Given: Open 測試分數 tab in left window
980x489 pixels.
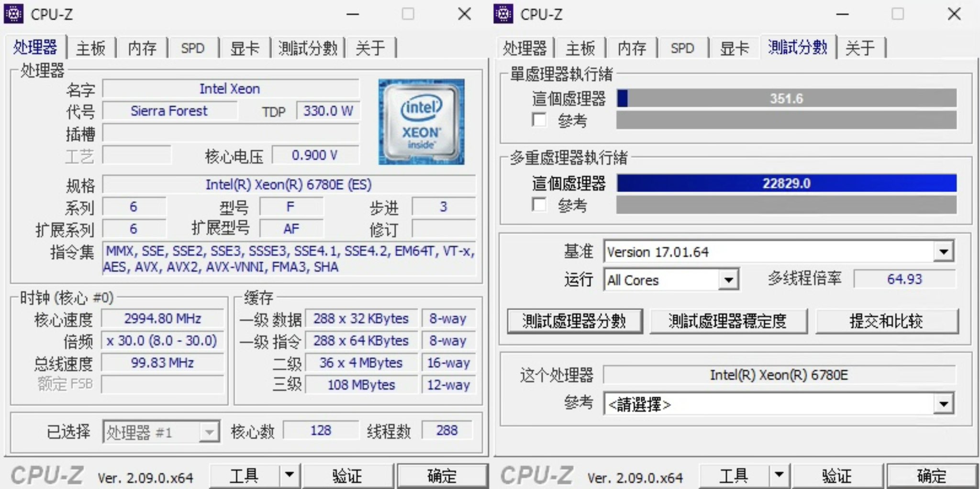Looking at the screenshot, I should 308,48.
